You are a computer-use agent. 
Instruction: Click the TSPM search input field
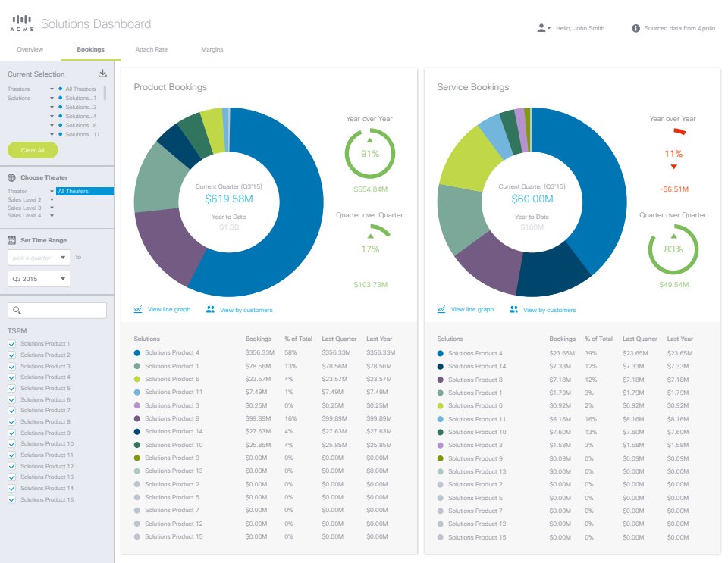point(57,311)
